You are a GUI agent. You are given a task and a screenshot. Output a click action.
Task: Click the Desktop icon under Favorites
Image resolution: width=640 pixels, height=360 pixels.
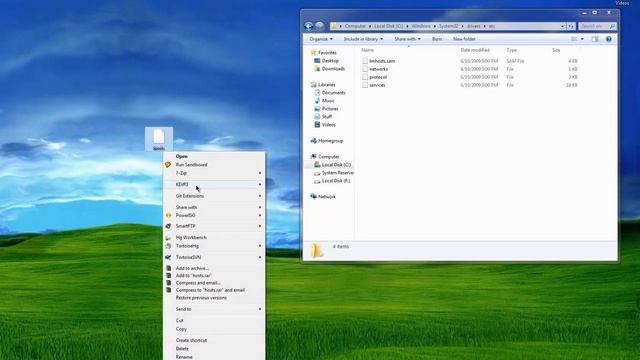pyautogui.click(x=317, y=60)
